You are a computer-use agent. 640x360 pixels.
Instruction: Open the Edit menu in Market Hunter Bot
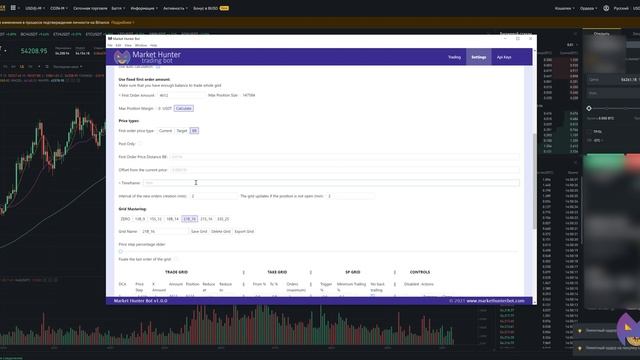click(x=118, y=45)
